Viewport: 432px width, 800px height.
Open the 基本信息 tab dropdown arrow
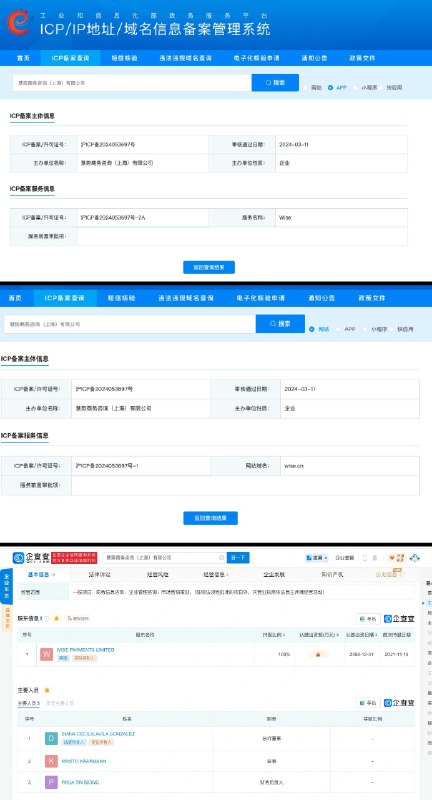click(53, 574)
